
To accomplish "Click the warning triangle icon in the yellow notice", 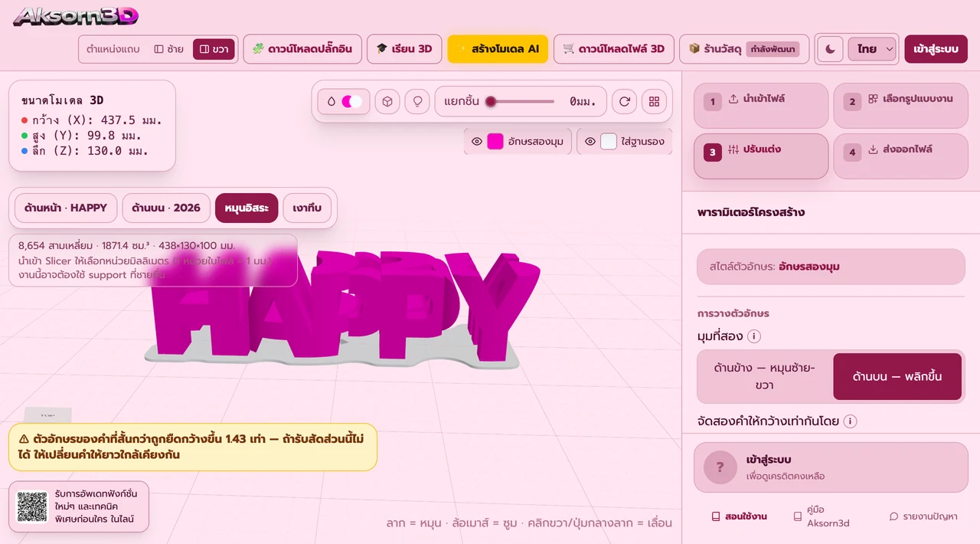I will (24, 440).
